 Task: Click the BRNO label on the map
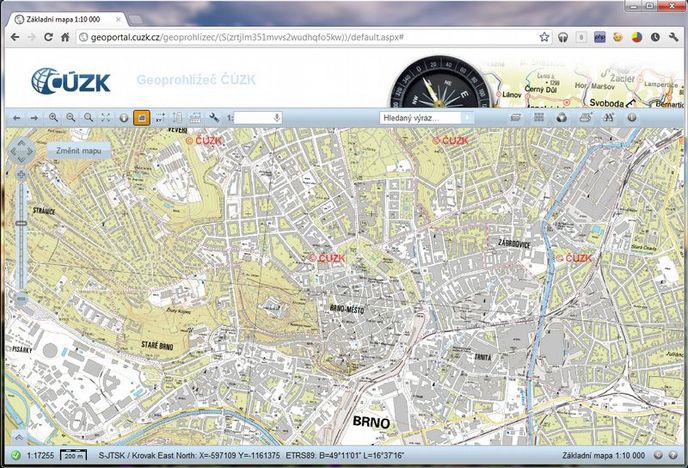point(371,422)
